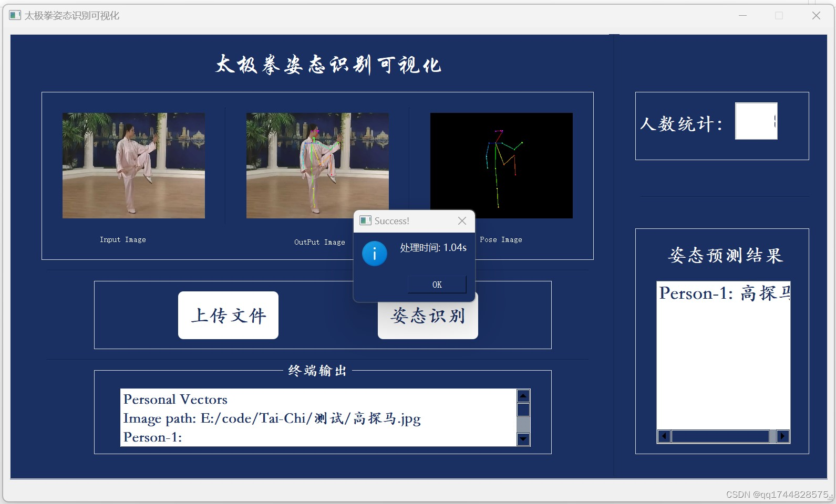Image resolution: width=836 pixels, height=504 pixels.
Task: Click the 'Input Image' caption
Action: click(x=123, y=239)
